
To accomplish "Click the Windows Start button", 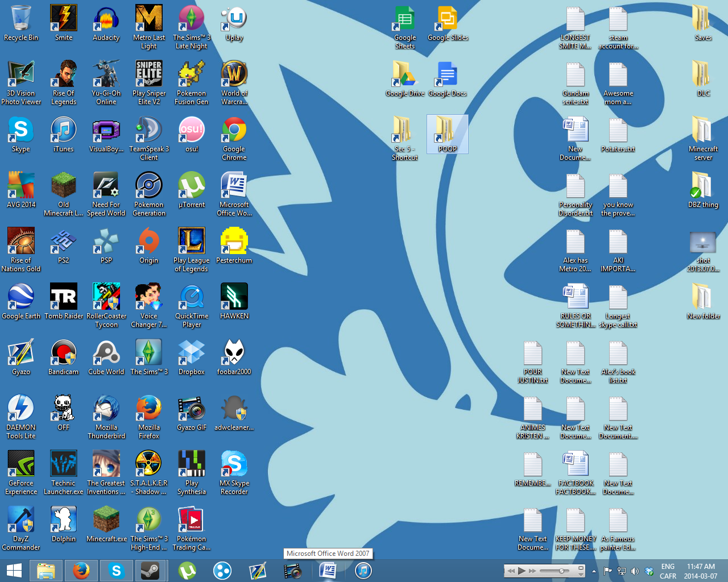I will pyautogui.click(x=14, y=571).
